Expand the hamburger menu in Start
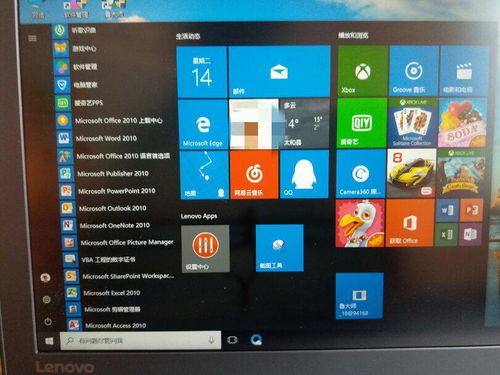This screenshot has height=375, width=500. [32, 38]
